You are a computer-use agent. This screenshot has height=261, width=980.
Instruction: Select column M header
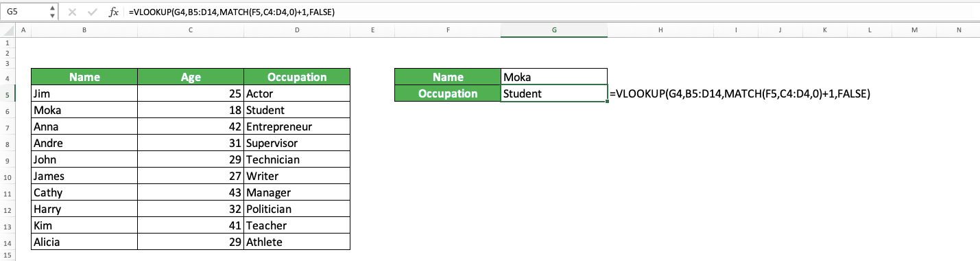[914, 30]
